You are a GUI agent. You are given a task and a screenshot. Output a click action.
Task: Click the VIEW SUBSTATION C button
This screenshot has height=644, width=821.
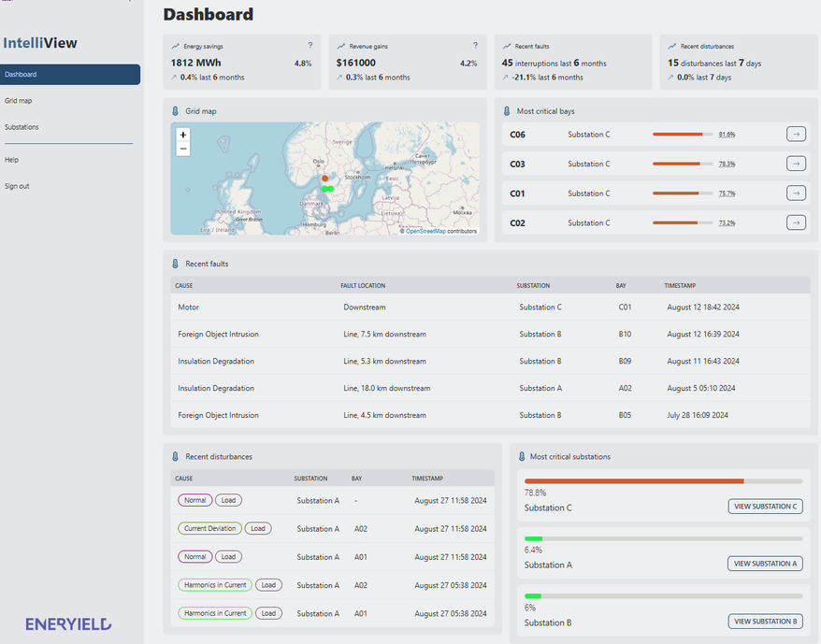tap(765, 506)
